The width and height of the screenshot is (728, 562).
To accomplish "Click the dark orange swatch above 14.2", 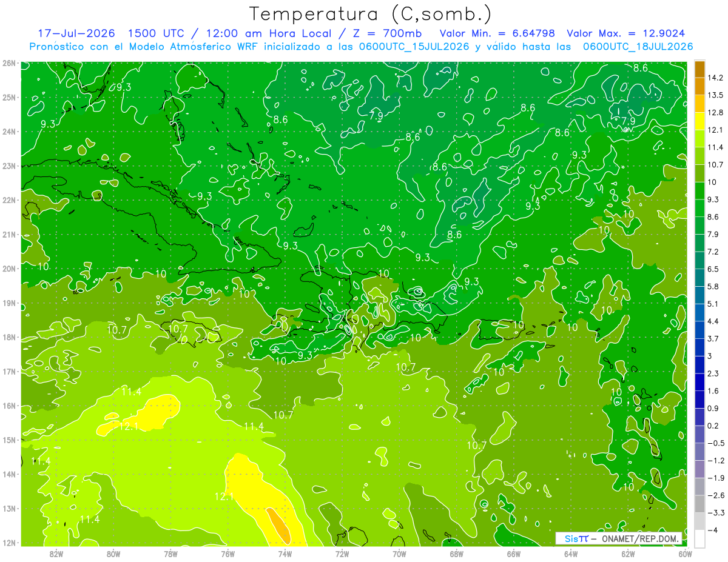I will 700,69.
